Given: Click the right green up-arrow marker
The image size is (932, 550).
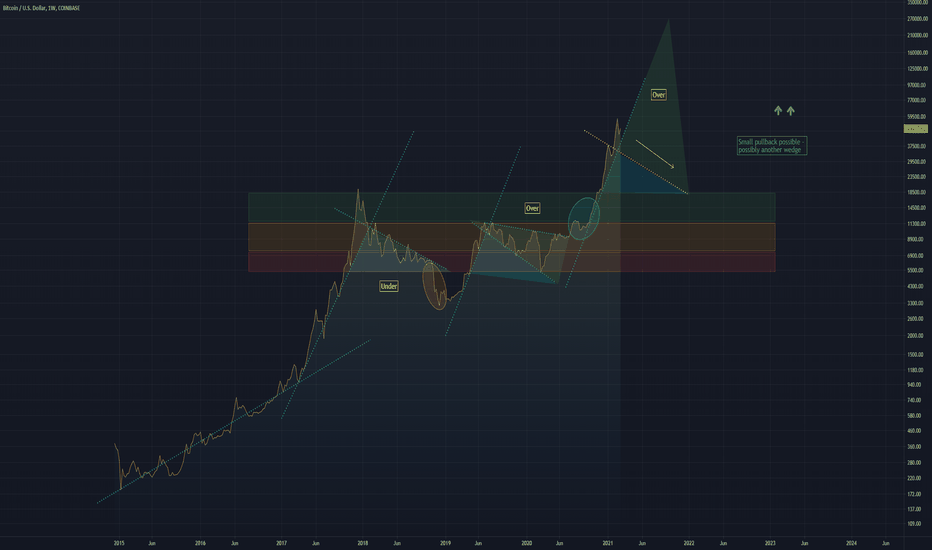Looking at the screenshot, I should 791,111.
